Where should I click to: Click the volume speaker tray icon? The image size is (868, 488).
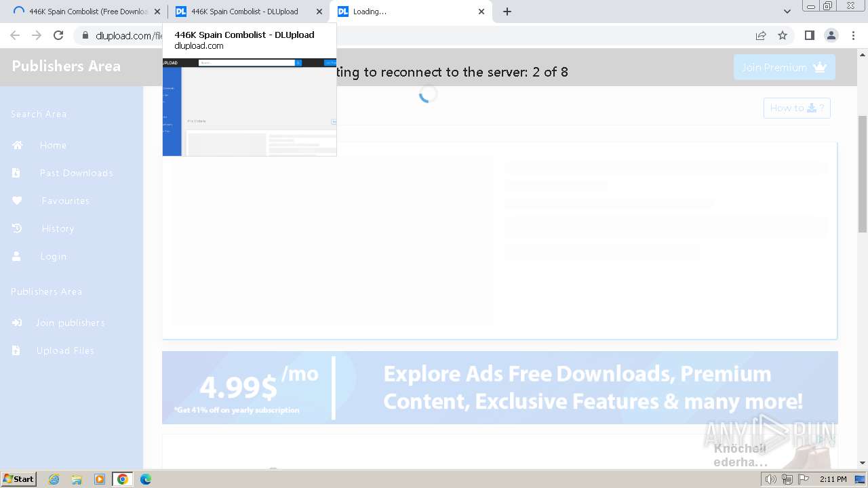[772, 479]
